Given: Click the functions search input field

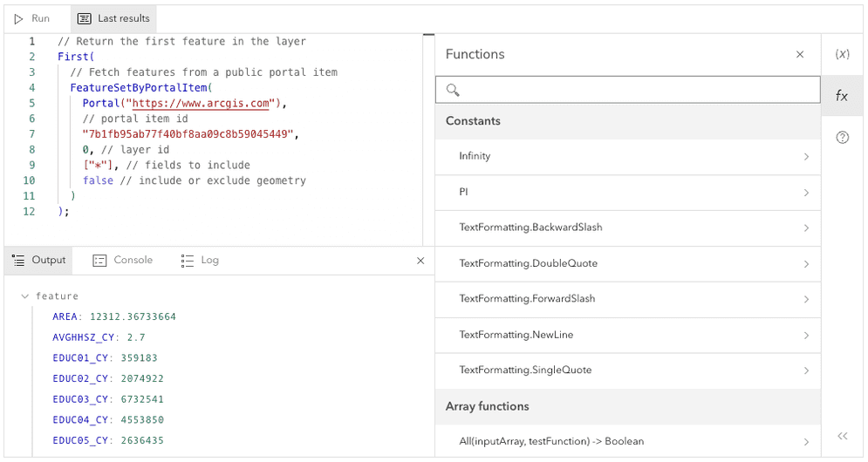Looking at the screenshot, I should point(637,90).
